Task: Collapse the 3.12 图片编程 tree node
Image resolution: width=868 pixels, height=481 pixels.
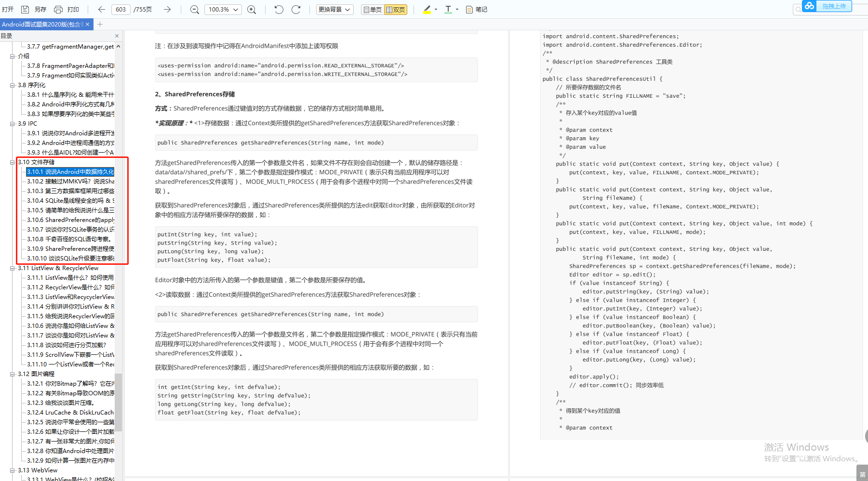Action: pos(13,374)
